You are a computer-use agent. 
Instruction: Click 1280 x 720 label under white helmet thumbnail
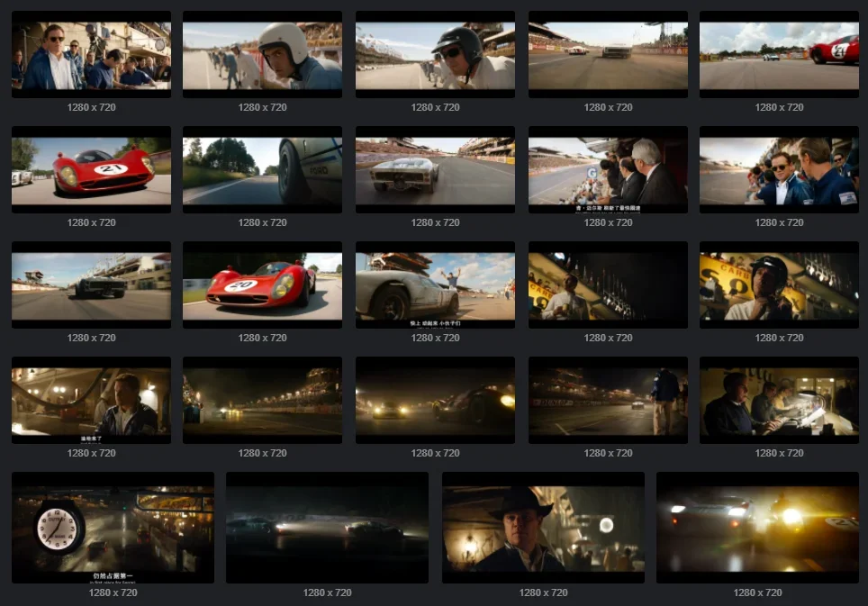[262, 107]
